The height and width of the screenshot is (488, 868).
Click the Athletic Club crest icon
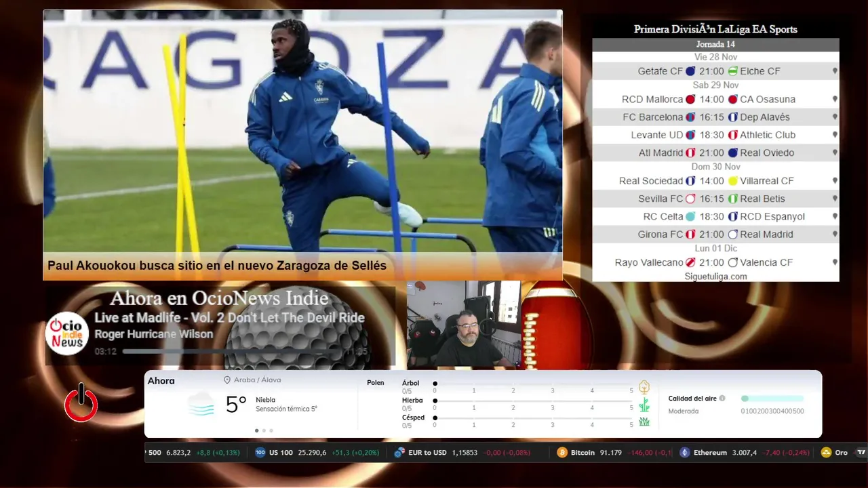tap(732, 135)
